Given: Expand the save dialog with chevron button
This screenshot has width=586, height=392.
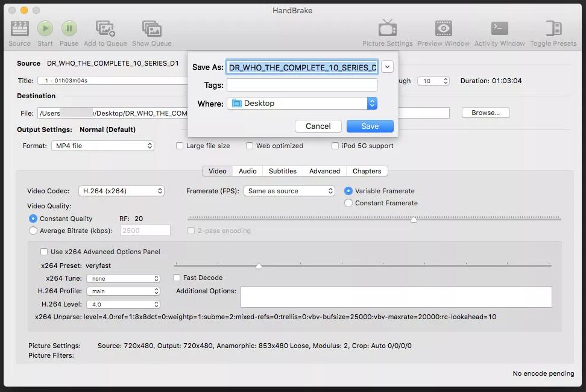Looking at the screenshot, I should pos(387,67).
